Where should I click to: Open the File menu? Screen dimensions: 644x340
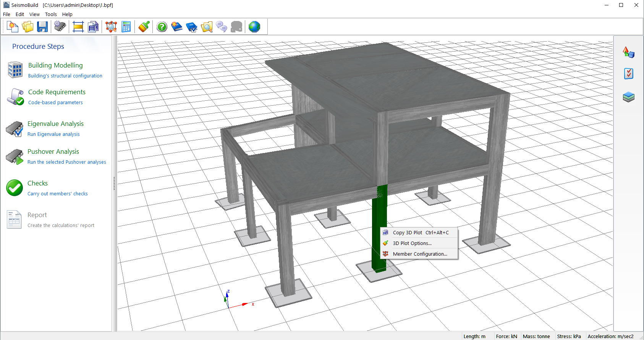pos(6,15)
